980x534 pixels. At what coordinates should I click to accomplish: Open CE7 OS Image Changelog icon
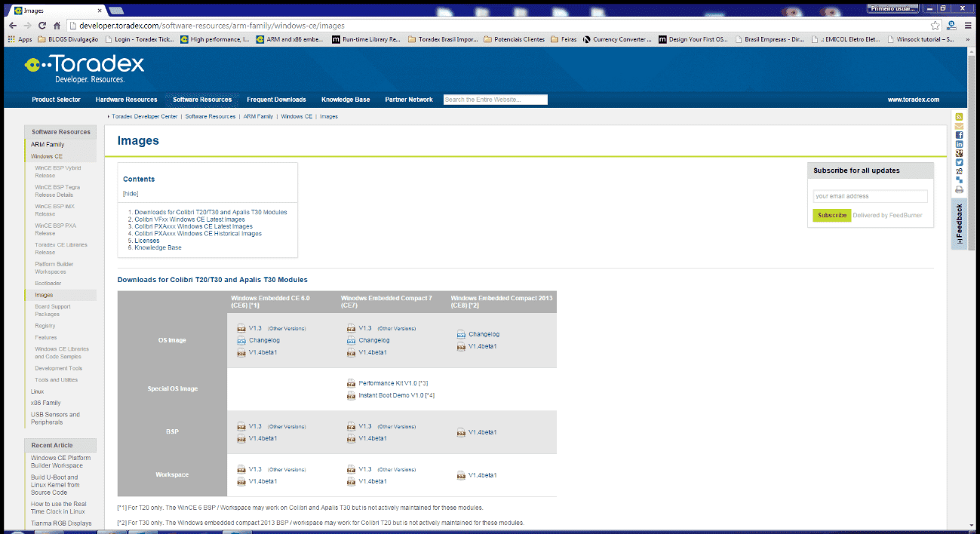click(352, 340)
